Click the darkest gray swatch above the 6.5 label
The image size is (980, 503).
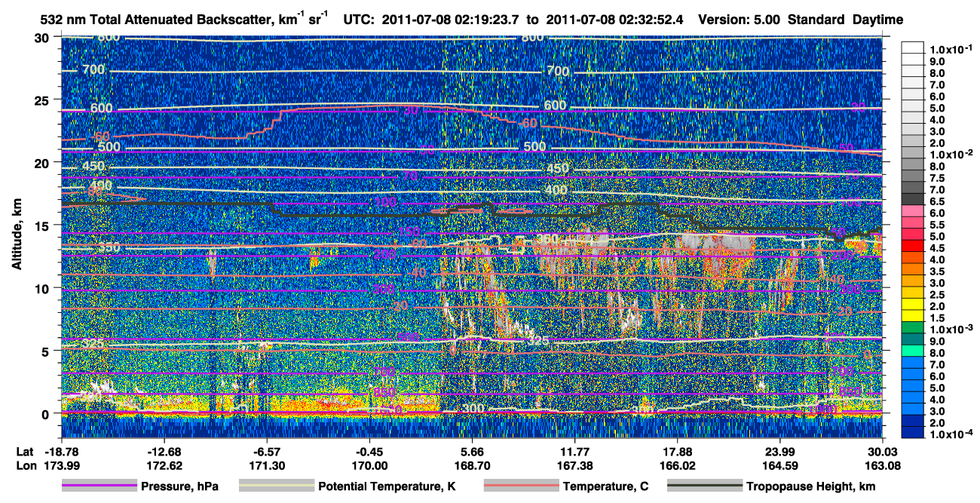coord(912,198)
